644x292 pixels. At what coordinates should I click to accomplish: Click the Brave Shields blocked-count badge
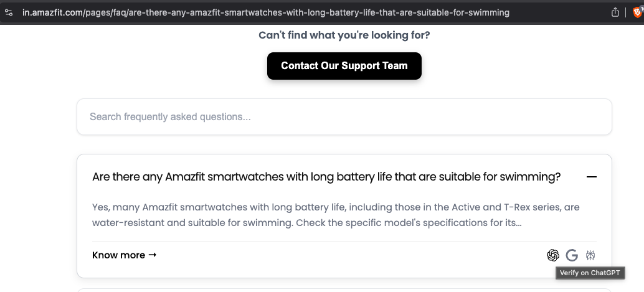pos(641,8)
